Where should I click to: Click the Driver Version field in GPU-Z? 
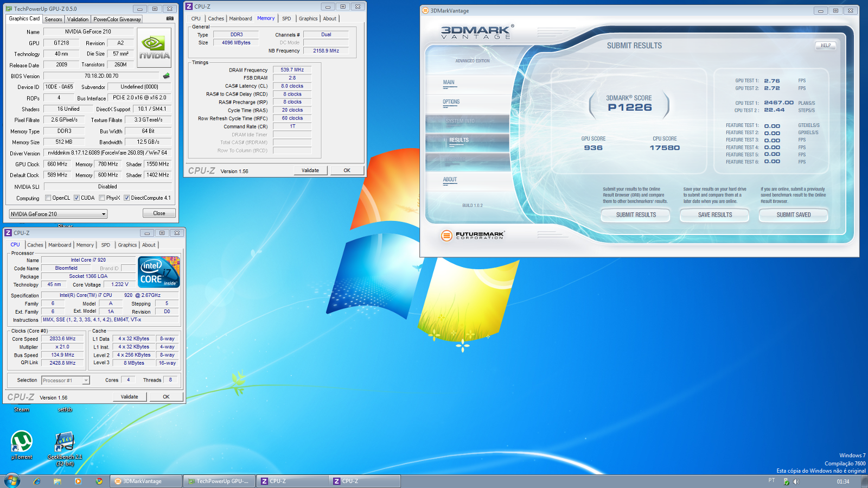[108, 153]
